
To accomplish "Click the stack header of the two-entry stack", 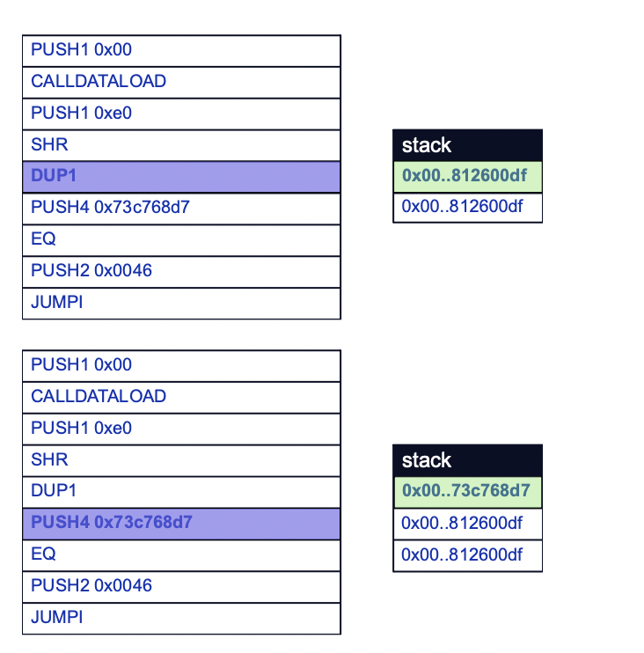I will [x=467, y=145].
